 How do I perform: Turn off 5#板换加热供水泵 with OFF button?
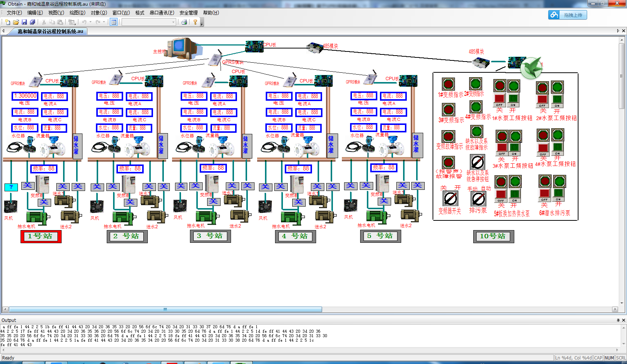coord(501,196)
